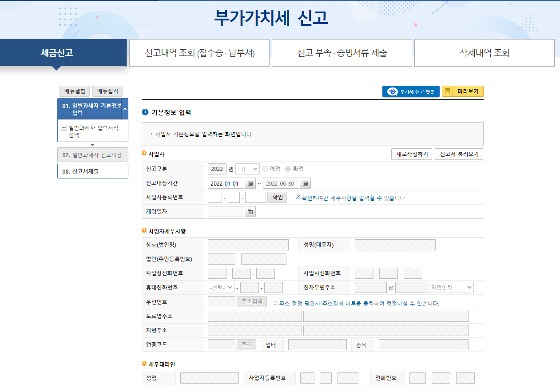Click the 도로명주소 detail field
This screenshot has width=560, height=392.
click(x=386, y=316)
